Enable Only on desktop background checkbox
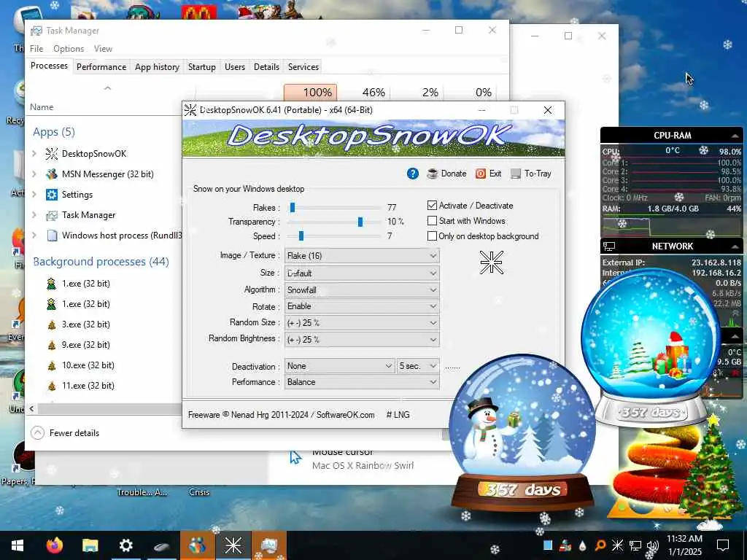This screenshot has height=560, width=747. [x=432, y=236]
